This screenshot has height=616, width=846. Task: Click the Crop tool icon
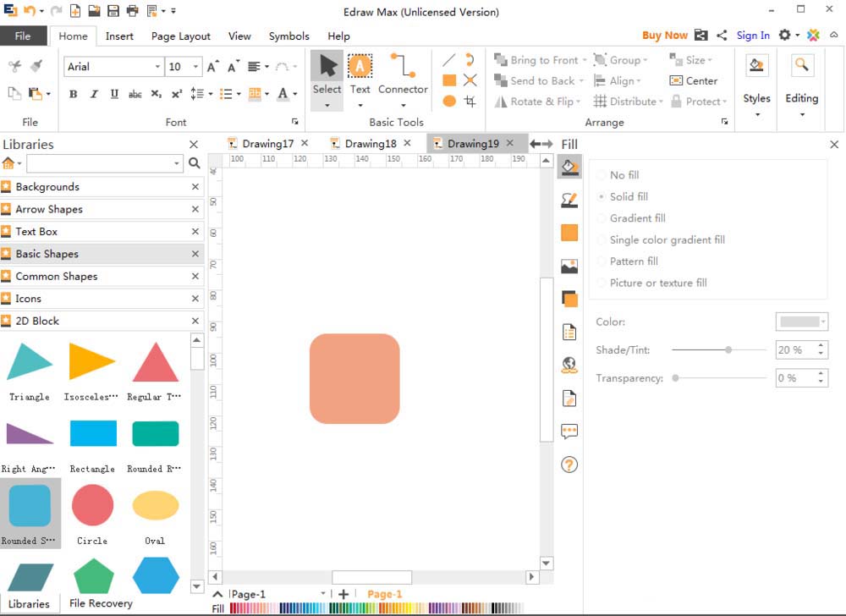pyautogui.click(x=470, y=102)
